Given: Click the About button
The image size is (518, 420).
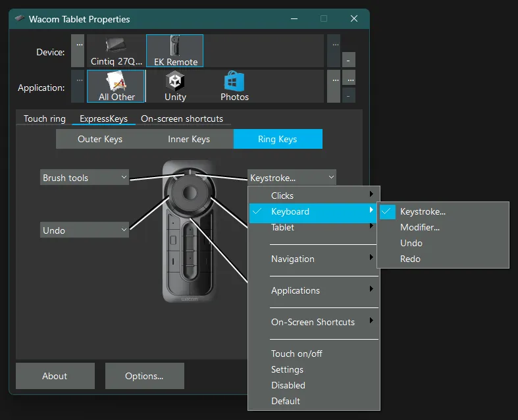Looking at the screenshot, I should [x=55, y=376].
